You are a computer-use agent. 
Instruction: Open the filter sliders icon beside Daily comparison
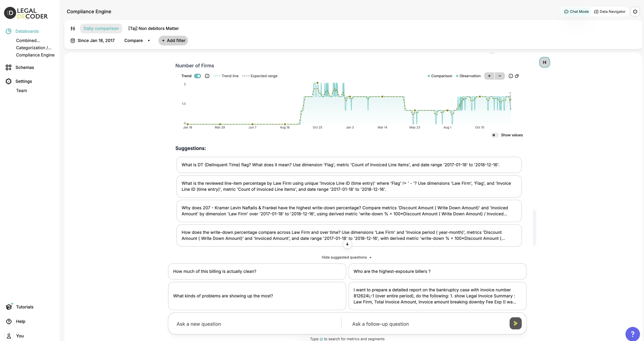pos(73,29)
